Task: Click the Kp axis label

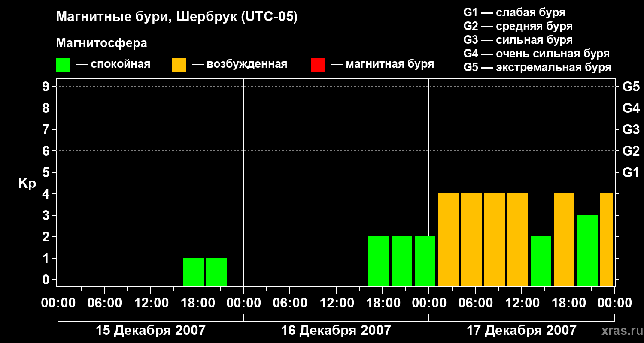Action: tap(27, 184)
